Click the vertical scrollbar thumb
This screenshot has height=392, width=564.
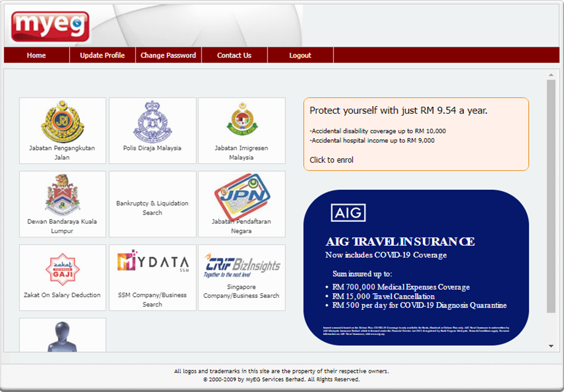[x=551, y=196]
